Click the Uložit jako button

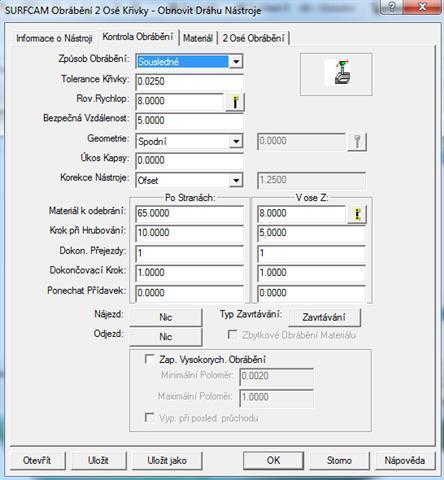167,461
